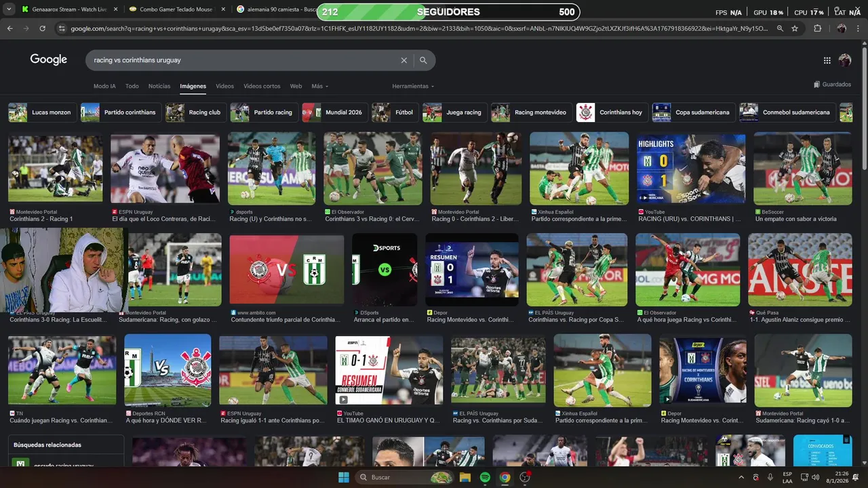
Task: Open 'Cuándo juegan Racing vs. Corinthians' TN link
Action: point(61,420)
